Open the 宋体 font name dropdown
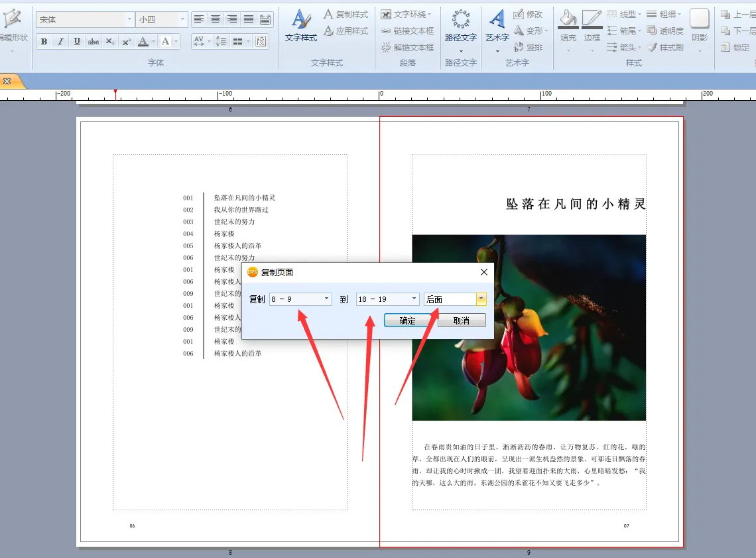The image size is (756, 558). [x=129, y=20]
